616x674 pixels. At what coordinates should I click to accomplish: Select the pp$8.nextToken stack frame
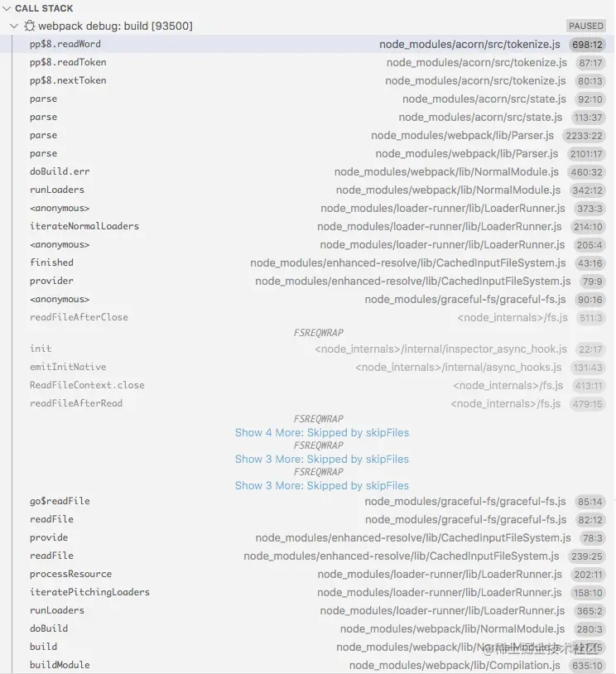(x=308, y=80)
